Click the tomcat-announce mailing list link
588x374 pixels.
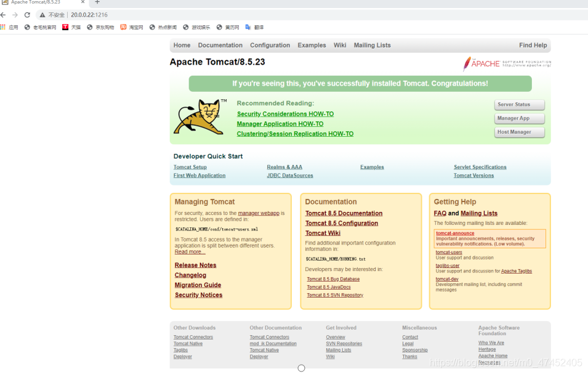(x=455, y=234)
